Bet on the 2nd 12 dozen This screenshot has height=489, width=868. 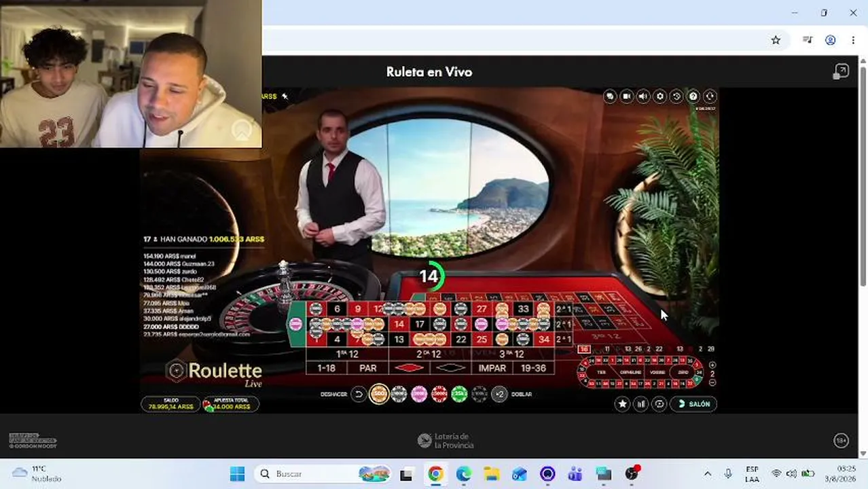point(429,354)
